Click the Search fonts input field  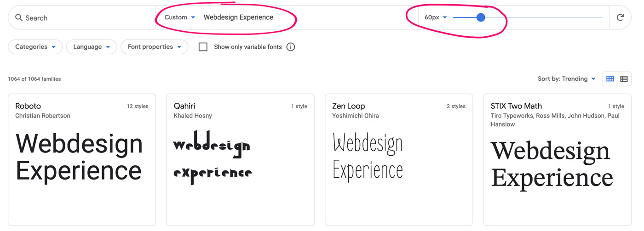(x=83, y=18)
